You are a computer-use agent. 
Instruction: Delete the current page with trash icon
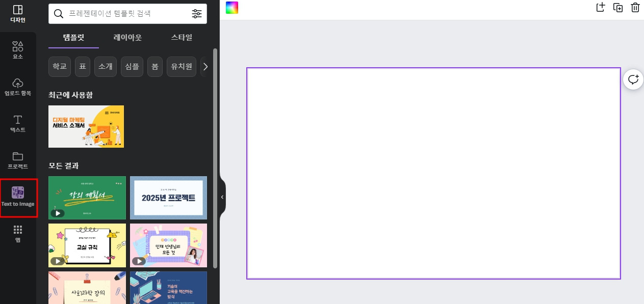tap(635, 8)
